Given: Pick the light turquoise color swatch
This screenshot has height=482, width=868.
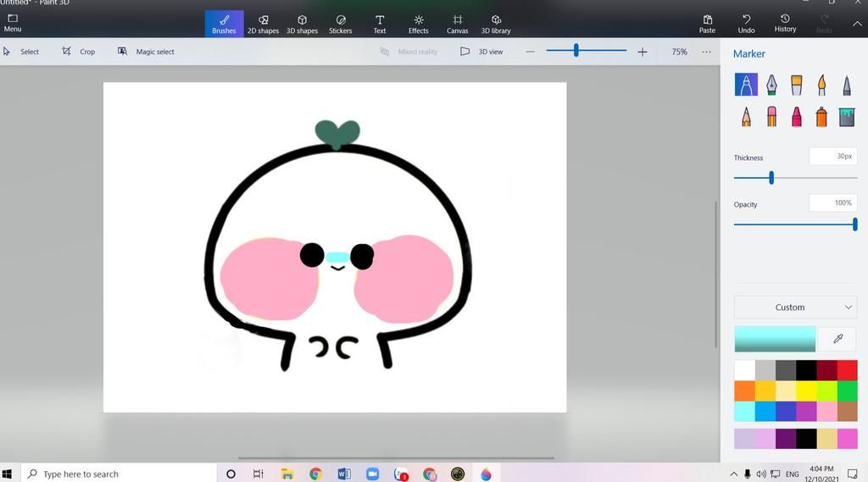Looking at the screenshot, I should [x=744, y=411].
